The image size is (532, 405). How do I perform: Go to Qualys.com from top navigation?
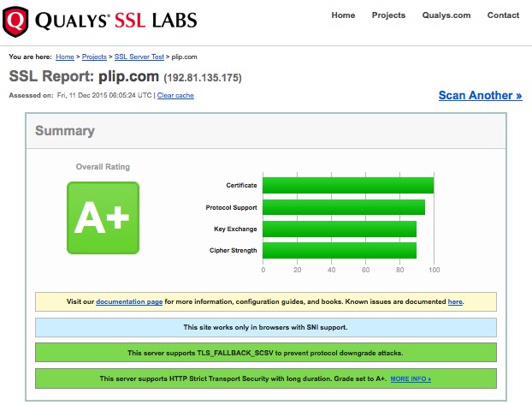pos(446,15)
